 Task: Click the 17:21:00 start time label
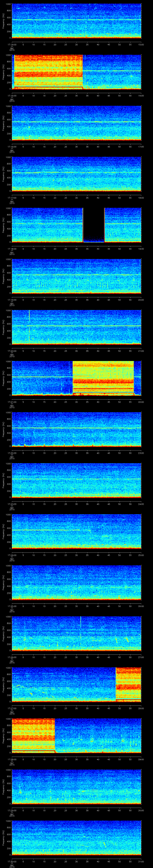pyautogui.click(x=12, y=402)
